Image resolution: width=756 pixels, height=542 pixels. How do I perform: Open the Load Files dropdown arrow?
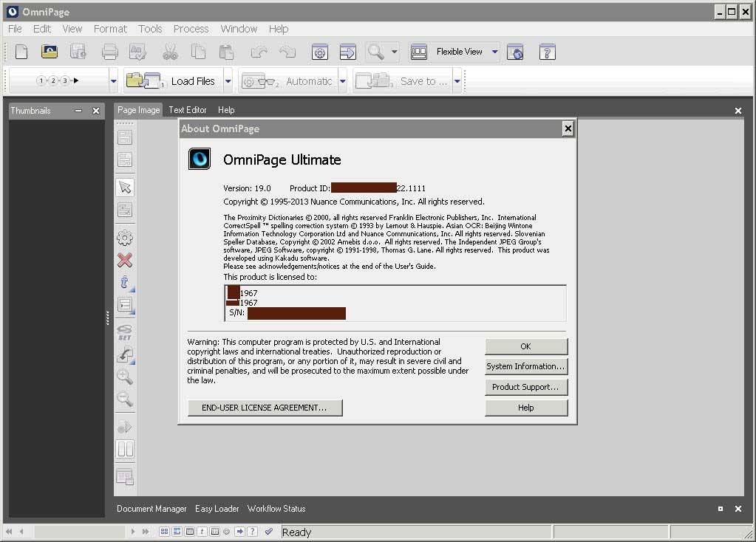pos(228,81)
